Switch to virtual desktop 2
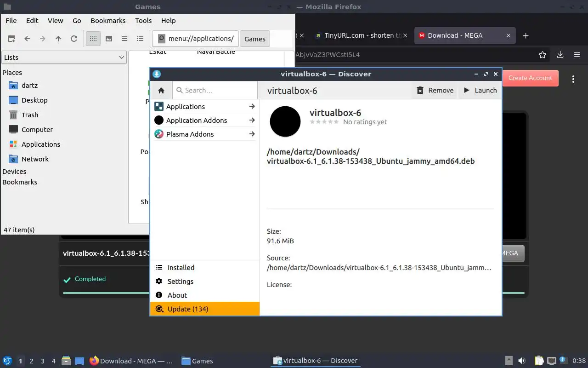588x368 pixels. pos(31,361)
